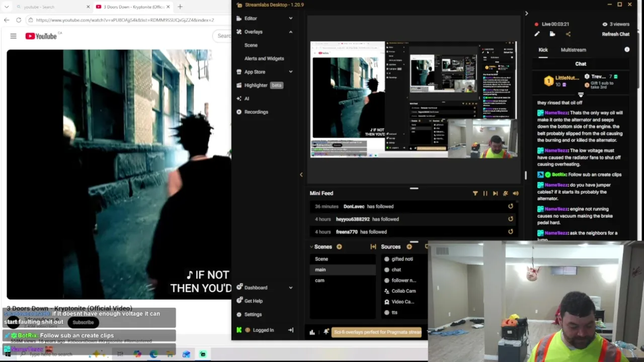Viewport: 644px width, 362px height.
Task: Subscribe to the 3 Doors Down channel
Action: click(83, 322)
